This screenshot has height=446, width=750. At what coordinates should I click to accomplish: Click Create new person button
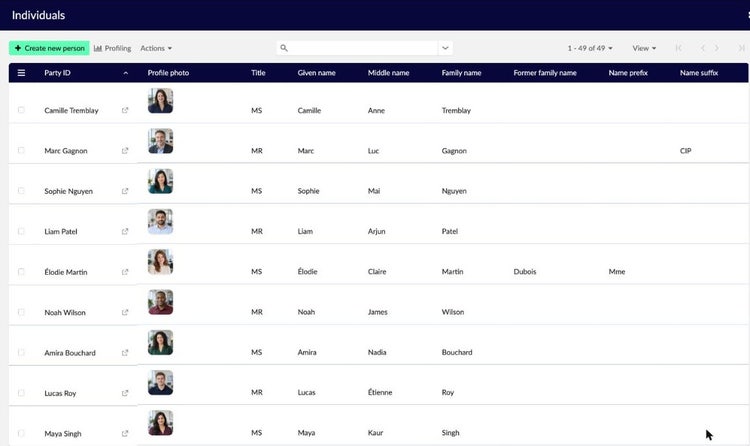pyautogui.click(x=49, y=48)
